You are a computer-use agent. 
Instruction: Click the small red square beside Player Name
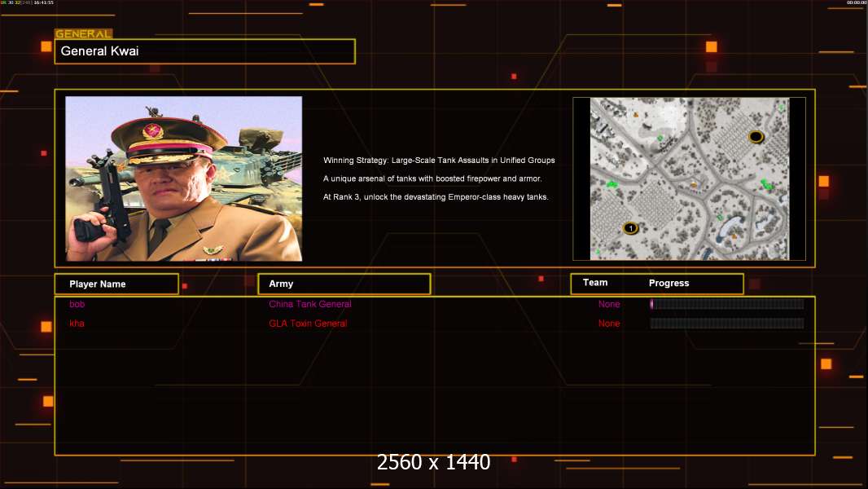tap(185, 286)
